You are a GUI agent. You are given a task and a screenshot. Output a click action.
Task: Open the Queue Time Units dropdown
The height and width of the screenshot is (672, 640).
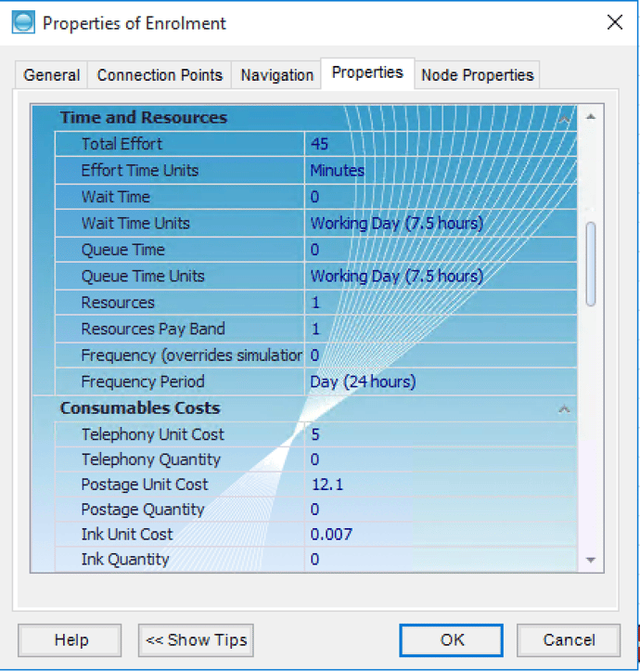pyautogui.click(x=441, y=277)
